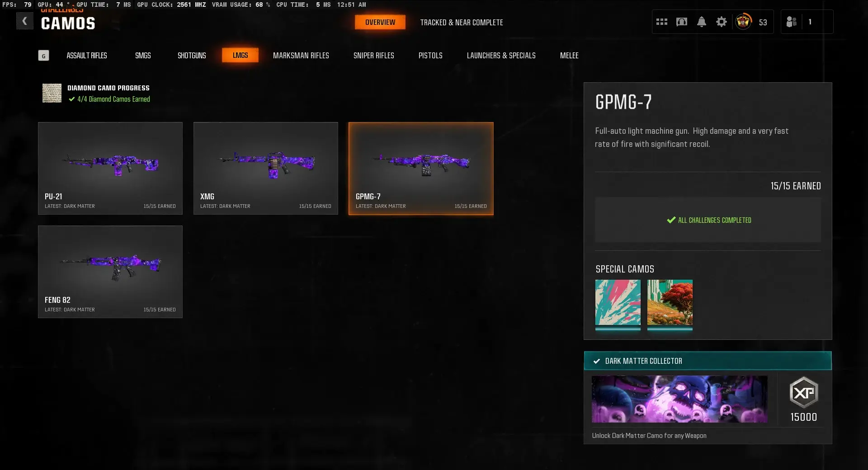Select the Shotguns category
This screenshot has width=868, height=470.
[x=192, y=56]
